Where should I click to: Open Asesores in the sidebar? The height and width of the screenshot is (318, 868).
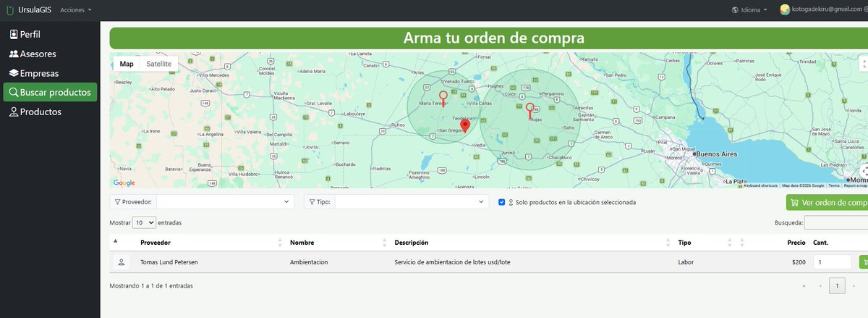tap(32, 54)
